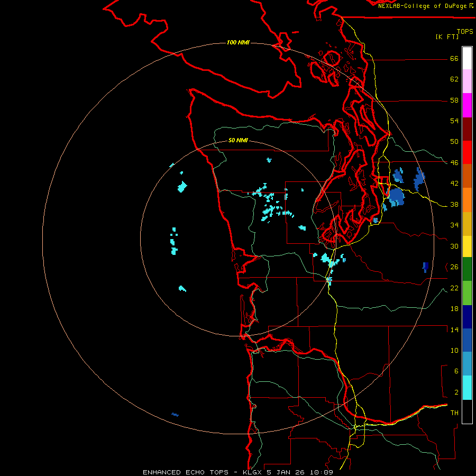Click the 'ENHANCED ECHO TOPS' caption text

(x=186, y=472)
